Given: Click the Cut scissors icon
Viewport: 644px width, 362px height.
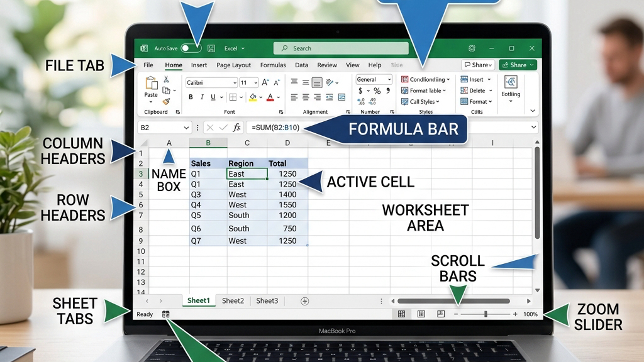Looking at the screenshot, I should pos(166,79).
